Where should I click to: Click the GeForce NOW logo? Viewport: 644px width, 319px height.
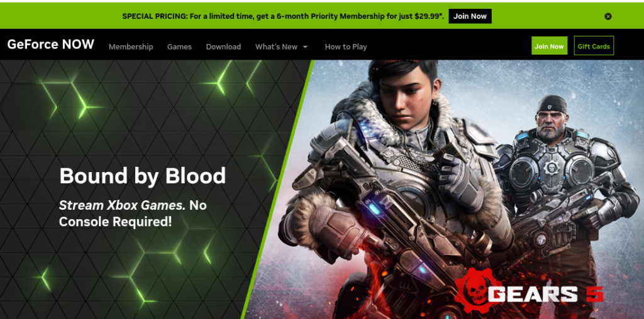click(x=50, y=45)
